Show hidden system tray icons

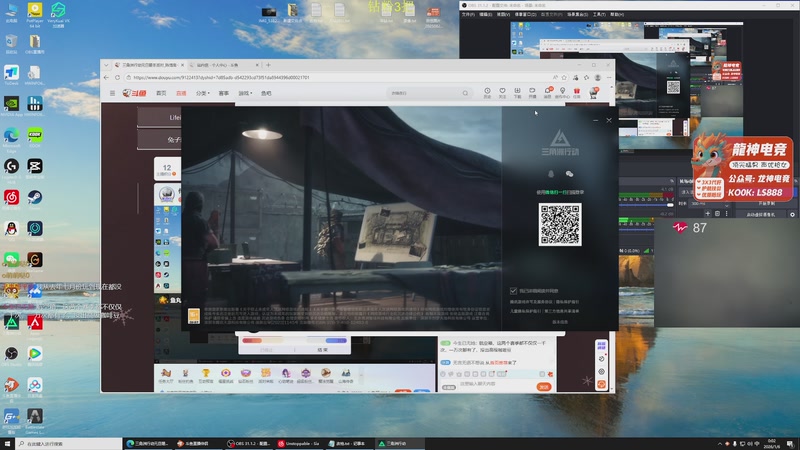[x=720, y=444]
